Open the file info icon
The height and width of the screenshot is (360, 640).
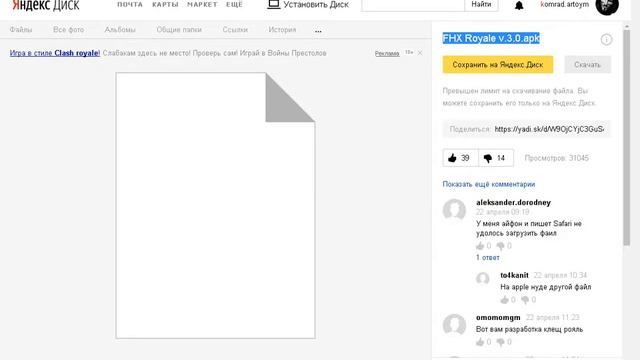(606, 40)
